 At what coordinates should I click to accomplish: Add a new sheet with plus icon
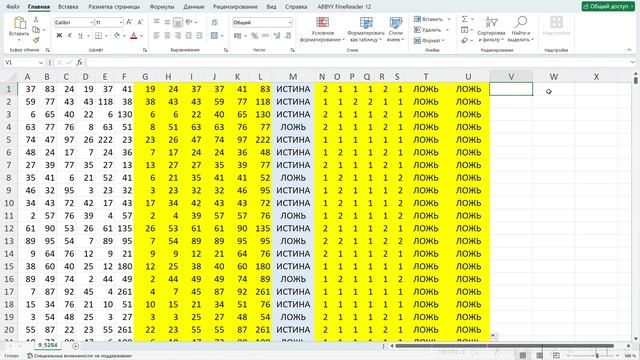click(x=76, y=346)
